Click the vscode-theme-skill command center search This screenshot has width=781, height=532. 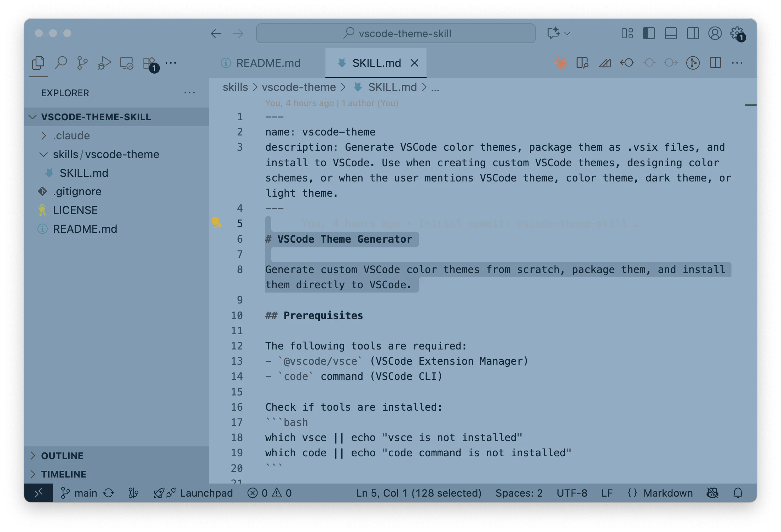tap(395, 33)
